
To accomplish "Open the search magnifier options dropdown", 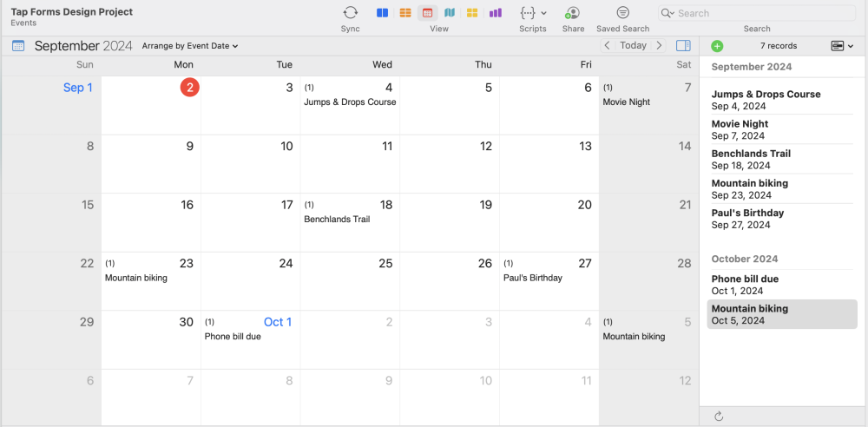I will tap(668, 13).
